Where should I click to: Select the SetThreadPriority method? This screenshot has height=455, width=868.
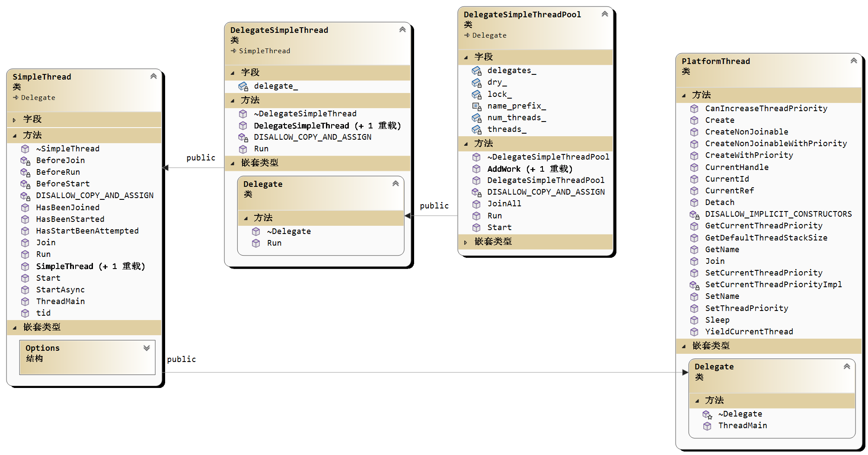[747, 308]
